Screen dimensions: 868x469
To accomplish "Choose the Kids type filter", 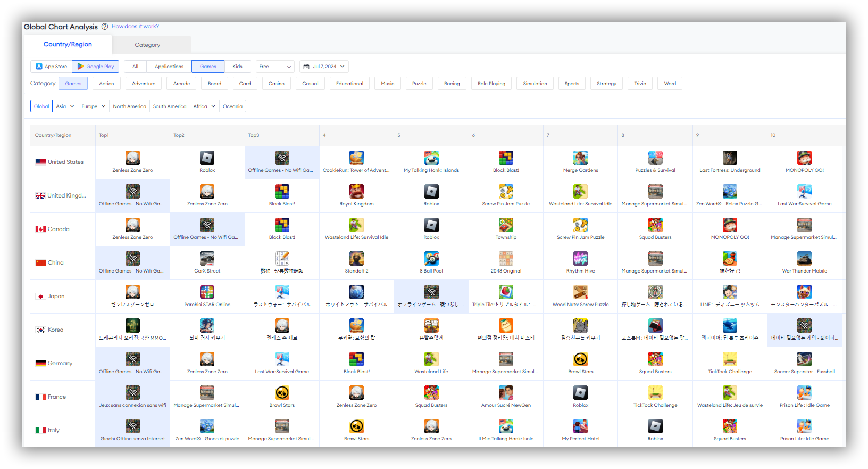I will click(237, 67).
